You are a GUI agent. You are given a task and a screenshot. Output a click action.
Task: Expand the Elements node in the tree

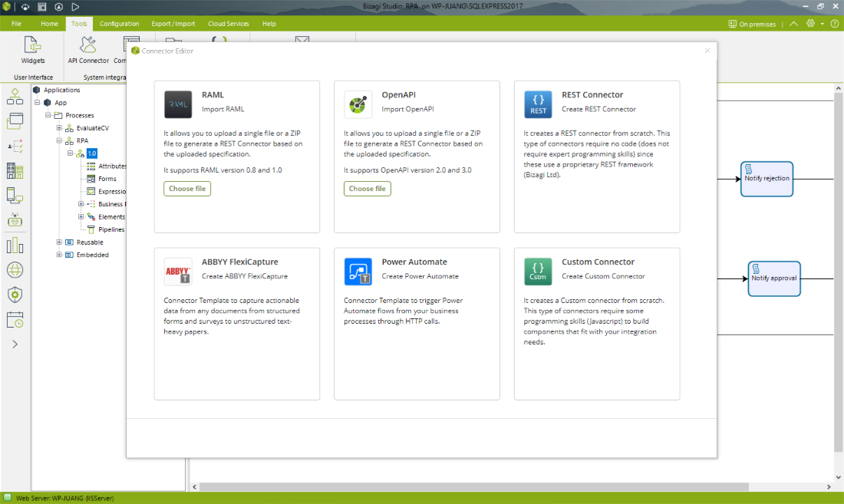tap(81, 217)
